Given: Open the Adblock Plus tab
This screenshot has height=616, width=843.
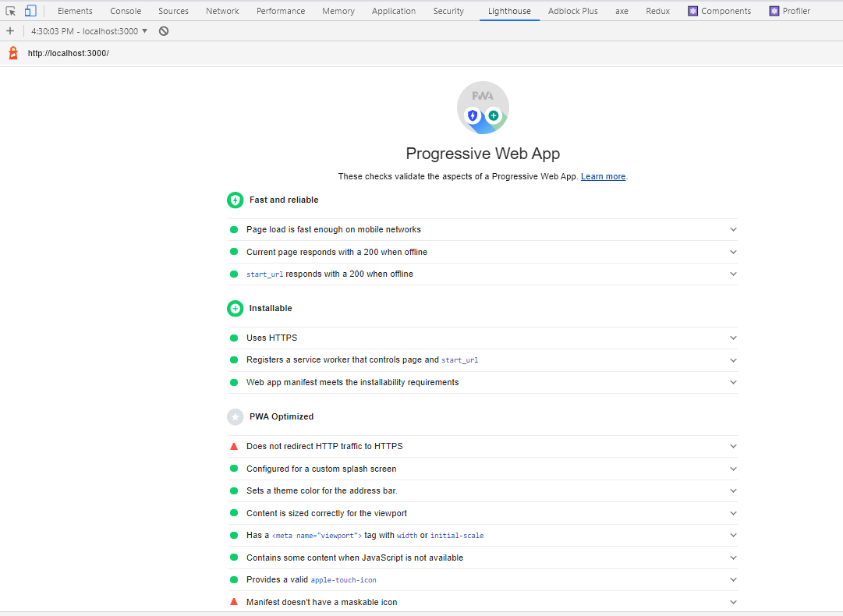Looking at the screenshot, I should pos(572,11).
